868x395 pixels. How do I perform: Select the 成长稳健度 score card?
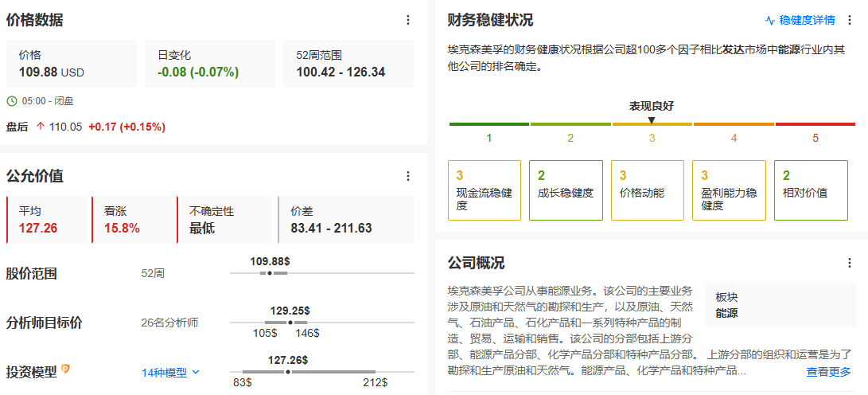566,190
